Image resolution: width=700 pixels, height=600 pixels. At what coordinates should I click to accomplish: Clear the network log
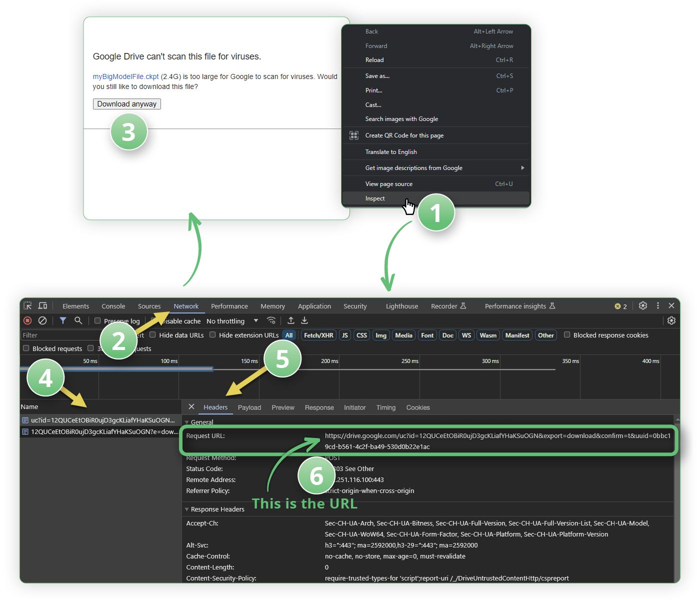pyautogui.click(x=42, y=320)
